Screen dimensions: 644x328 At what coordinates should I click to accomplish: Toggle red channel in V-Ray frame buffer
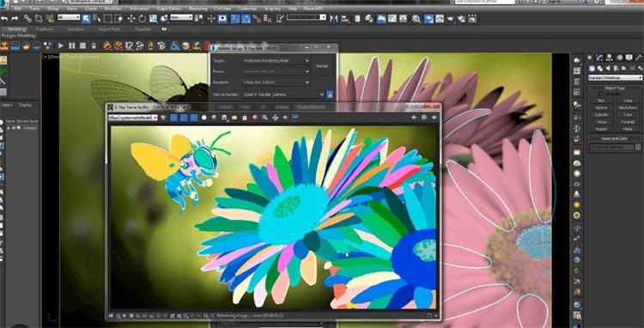coord(173,118)
